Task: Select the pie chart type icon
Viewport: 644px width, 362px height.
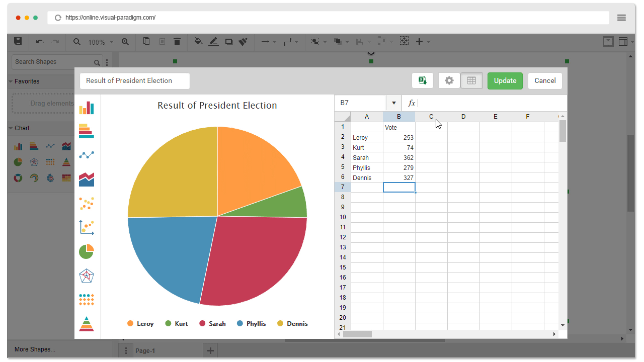Action: [87, 251]
